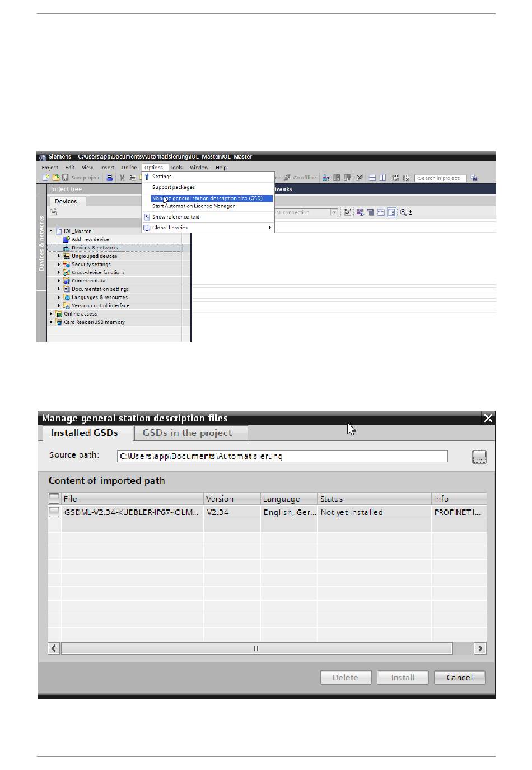Split the editor space vertically
Screen dimensions: 532x770
pyautogui.click(x=382, y=178)
